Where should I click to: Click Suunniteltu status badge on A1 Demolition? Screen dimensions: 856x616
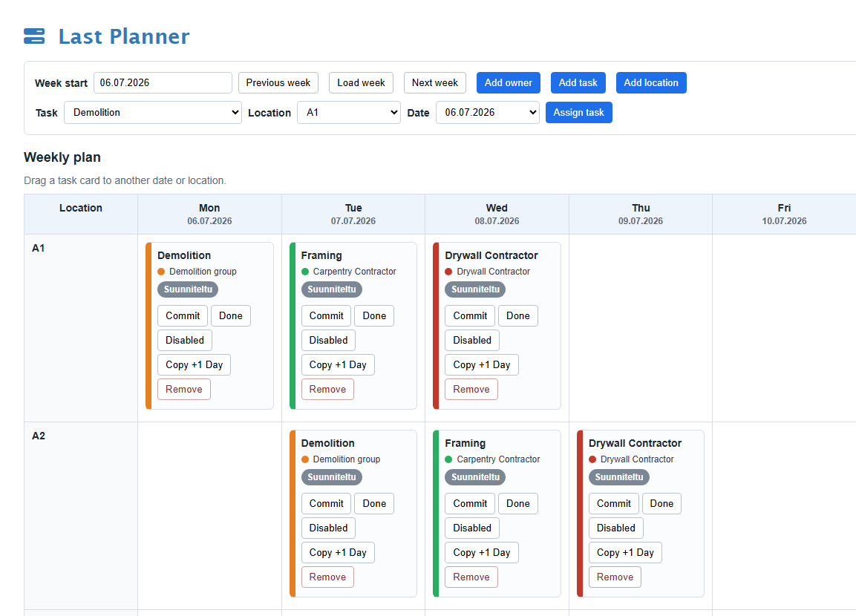click(x=188, y=289)
